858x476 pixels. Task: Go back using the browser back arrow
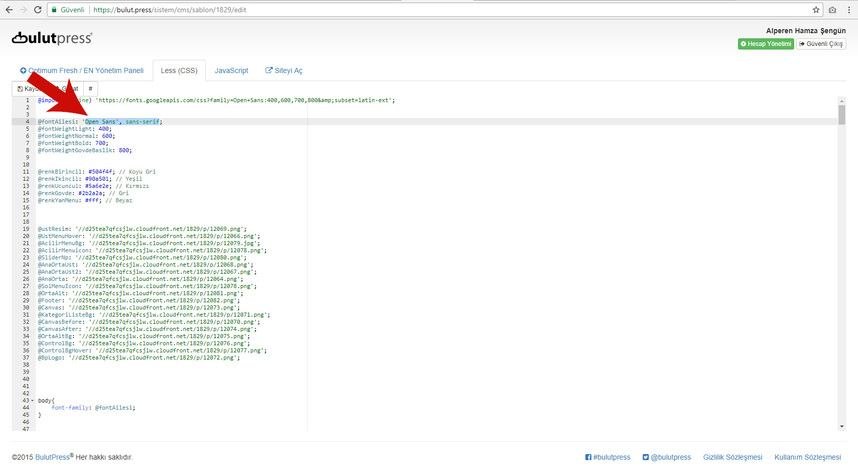pos(8,9)
